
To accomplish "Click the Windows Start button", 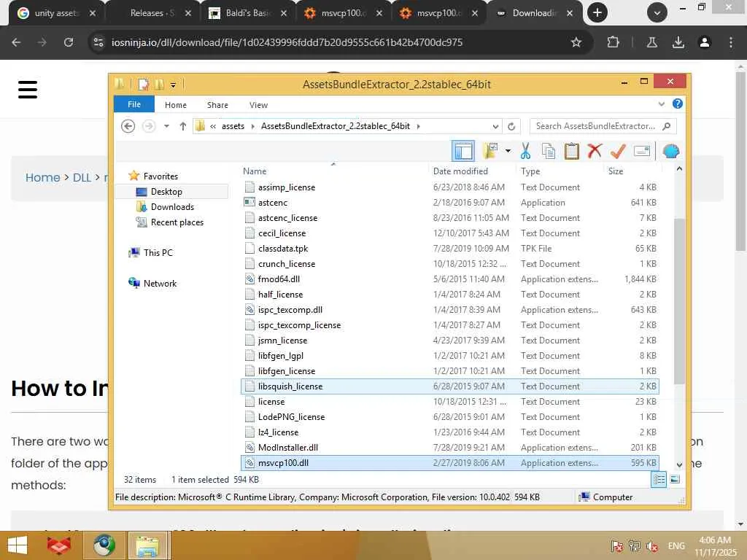I will click(18, 545).
